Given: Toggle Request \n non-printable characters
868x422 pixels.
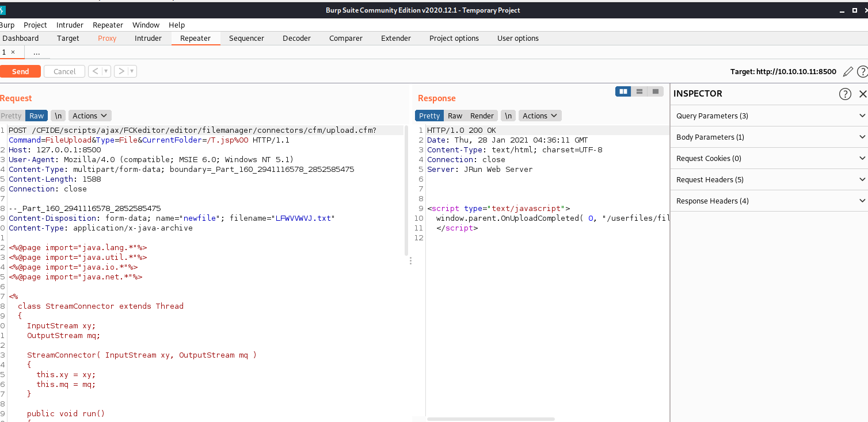Looking at the screenshot, I should 58,116.
